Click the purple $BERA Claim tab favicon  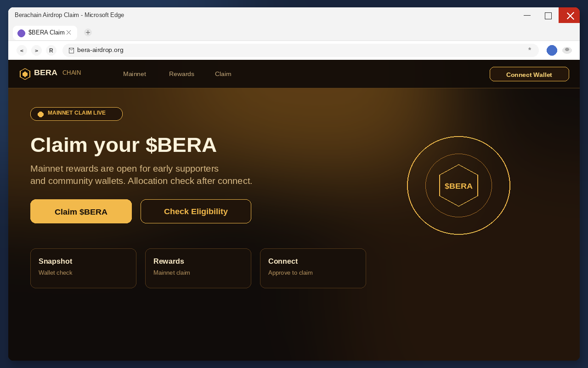[x=21, y=33]
